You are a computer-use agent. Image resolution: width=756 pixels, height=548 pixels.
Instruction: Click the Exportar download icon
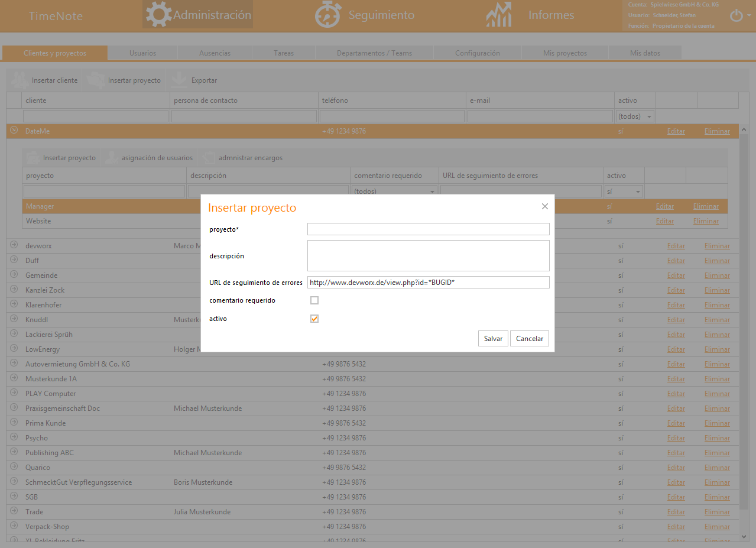(176, 80)
